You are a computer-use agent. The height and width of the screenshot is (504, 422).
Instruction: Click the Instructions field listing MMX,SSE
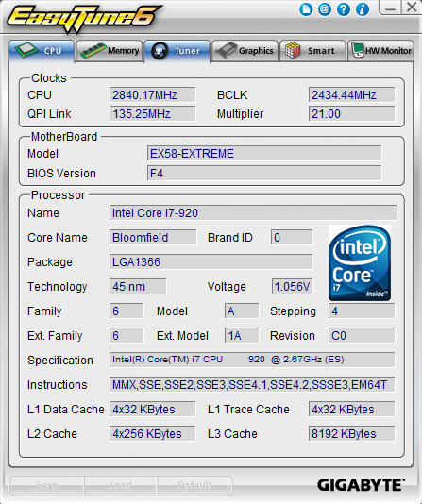pyautogui.click(x=252, y=384)
